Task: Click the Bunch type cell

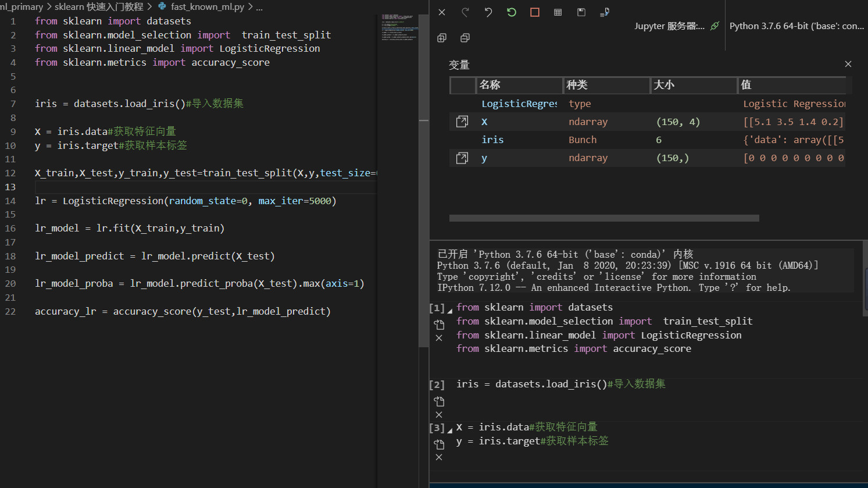Action: click(x=583, y=140)
